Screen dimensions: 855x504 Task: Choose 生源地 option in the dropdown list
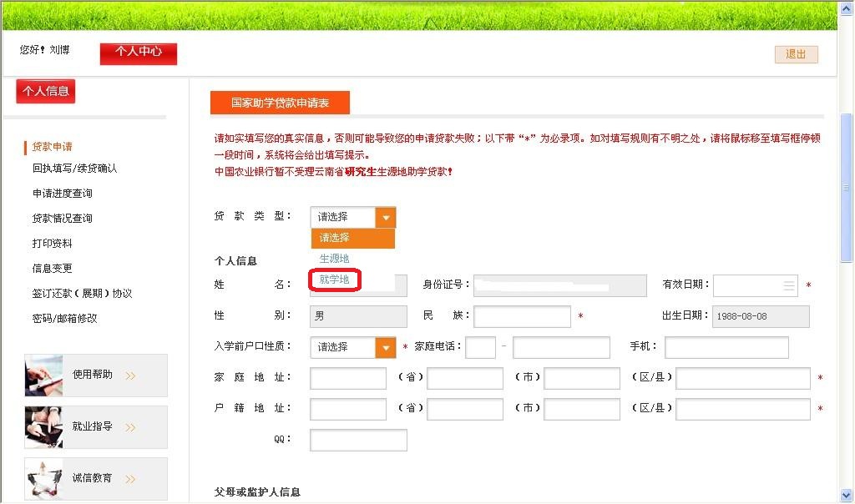click(x=335, y=259)
